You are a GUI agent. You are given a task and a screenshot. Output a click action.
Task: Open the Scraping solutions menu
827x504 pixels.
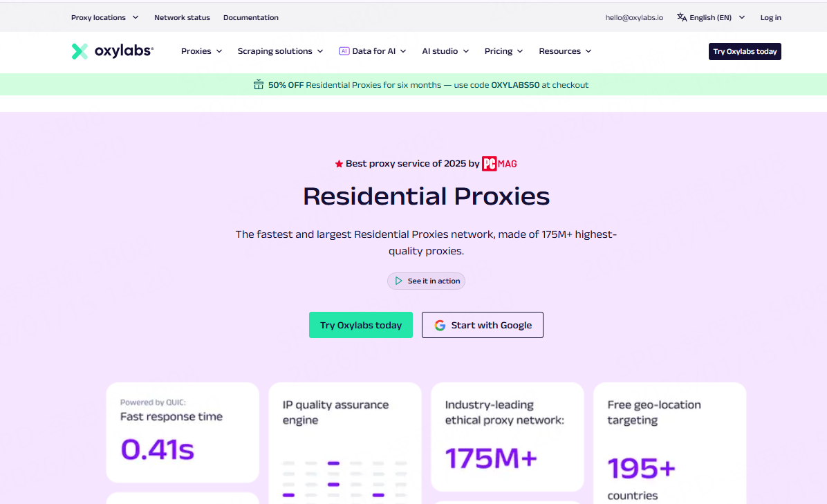[280, 51]
